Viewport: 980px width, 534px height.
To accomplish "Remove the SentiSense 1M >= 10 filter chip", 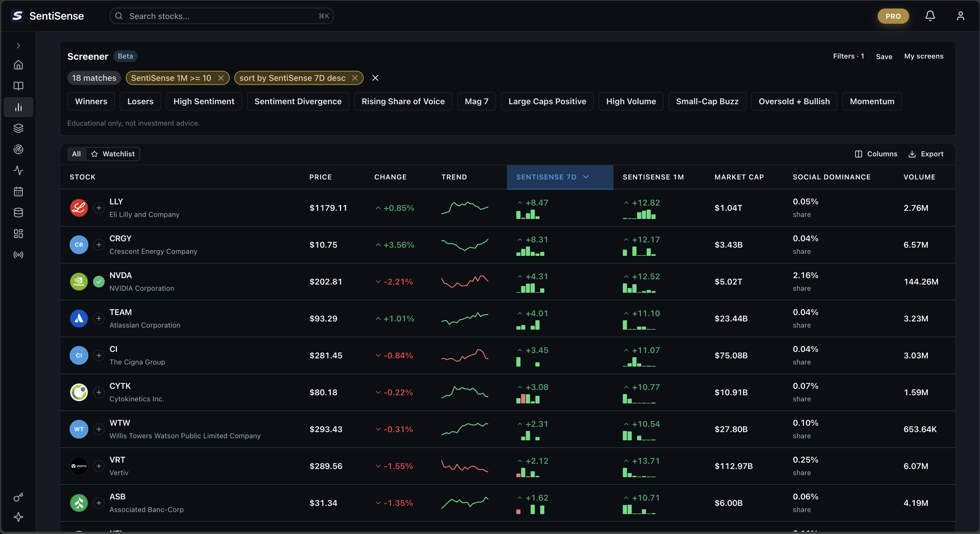I will 221,78.
